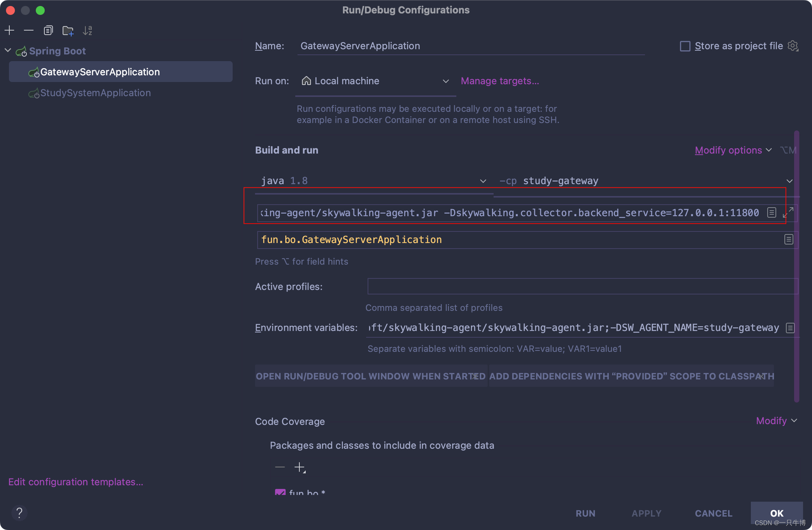This screenshot has width=812, height=530.
Task: Enable Store as project file checkbox
Action: pyautogui.click(x=685, y=46)
